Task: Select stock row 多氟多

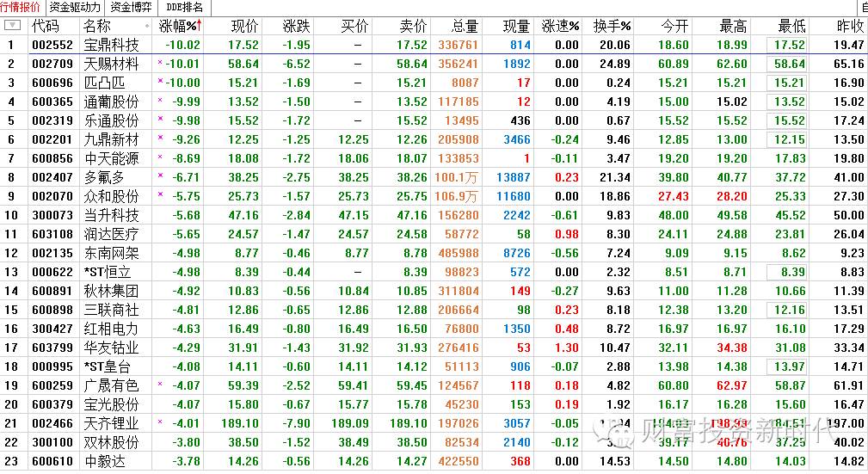Action: (434, 177)
